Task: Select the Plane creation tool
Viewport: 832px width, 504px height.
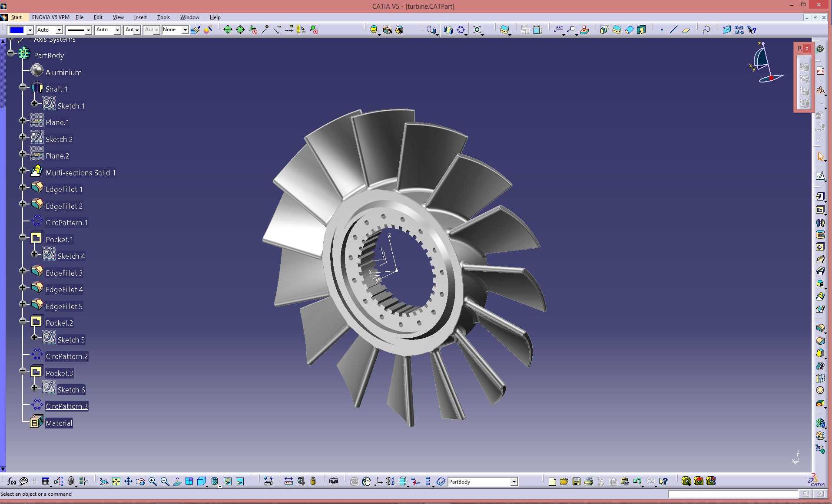Action: point(686,30)
